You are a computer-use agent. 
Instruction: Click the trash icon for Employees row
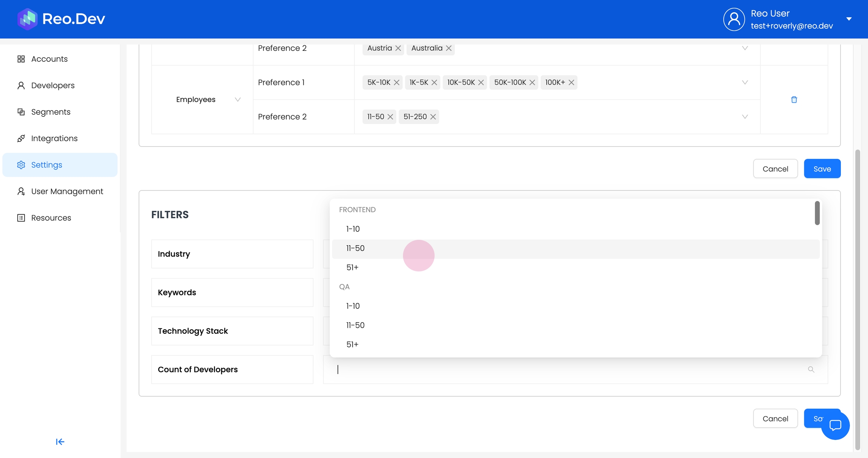tap(794, 100)
